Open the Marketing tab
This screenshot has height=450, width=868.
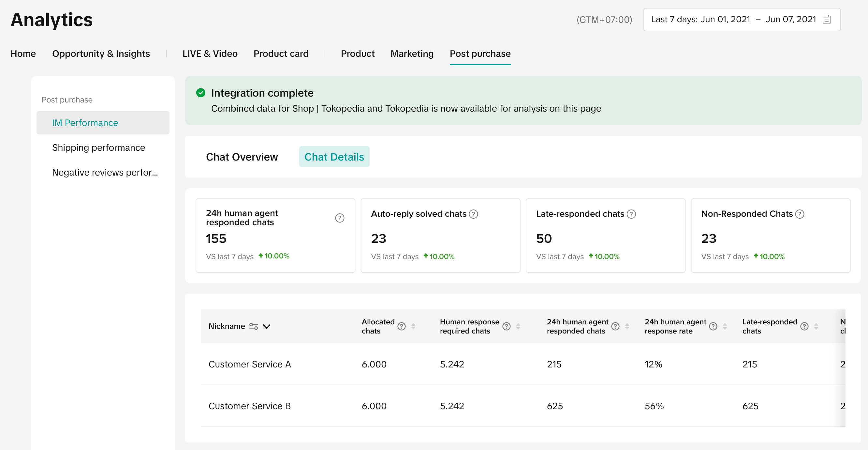point(412,54)
